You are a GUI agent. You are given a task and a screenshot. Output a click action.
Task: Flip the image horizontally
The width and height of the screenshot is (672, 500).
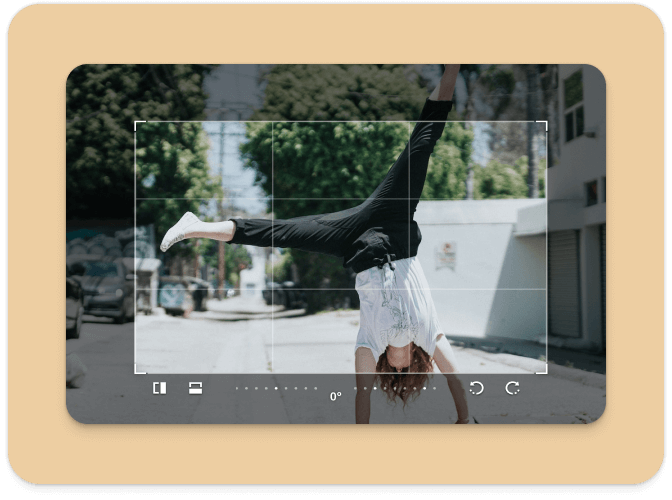(159, 388)
